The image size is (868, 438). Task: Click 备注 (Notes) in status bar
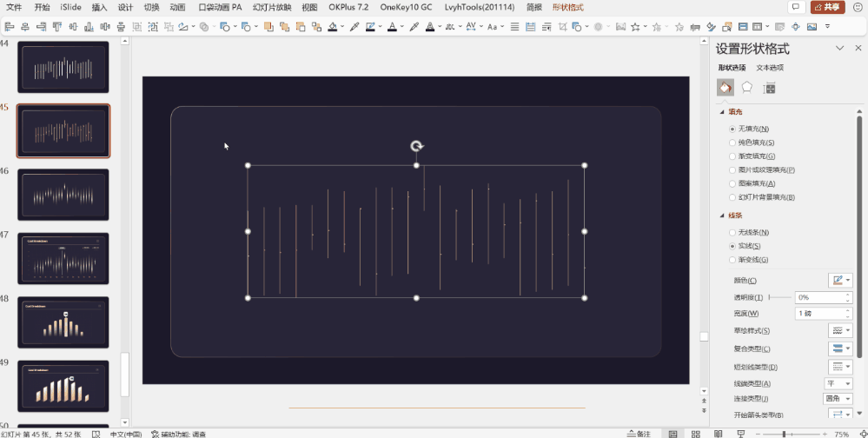[x=639, y=434]
